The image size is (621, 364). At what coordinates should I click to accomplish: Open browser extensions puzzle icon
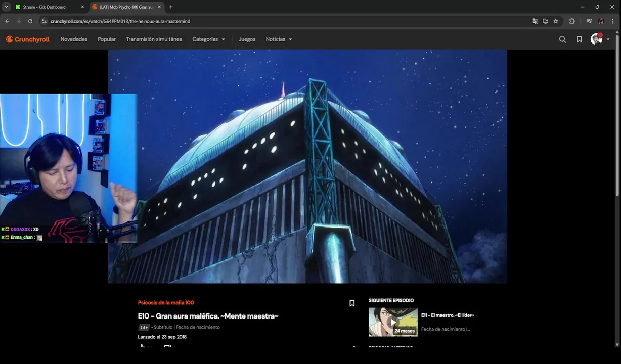coord(572,21)
